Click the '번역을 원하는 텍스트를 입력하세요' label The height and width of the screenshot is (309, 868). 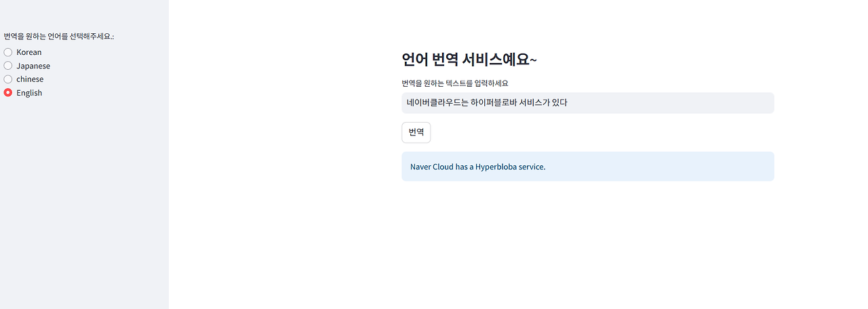455,83
